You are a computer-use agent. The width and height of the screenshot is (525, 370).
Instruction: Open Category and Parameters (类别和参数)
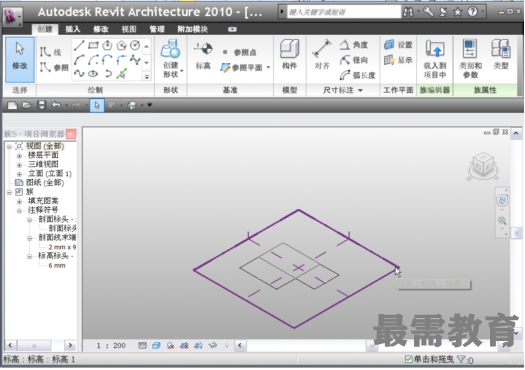tap(470, 59)
